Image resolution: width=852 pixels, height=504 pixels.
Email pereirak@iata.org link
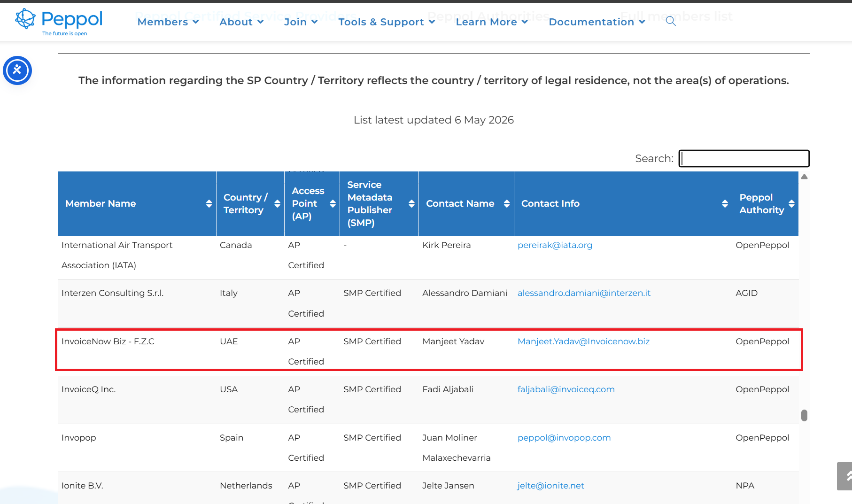(x=555, y=245)
